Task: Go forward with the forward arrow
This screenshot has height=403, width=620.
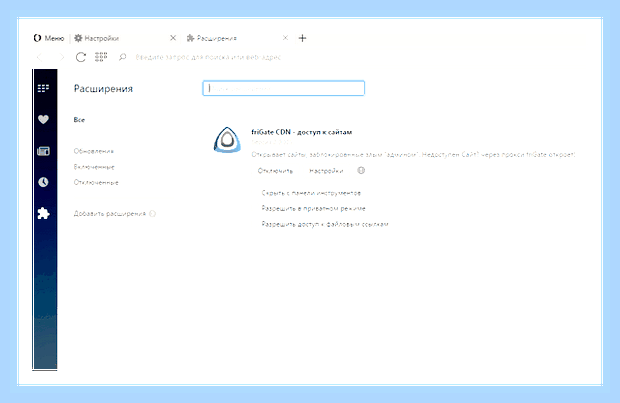Action: point(61,57)
